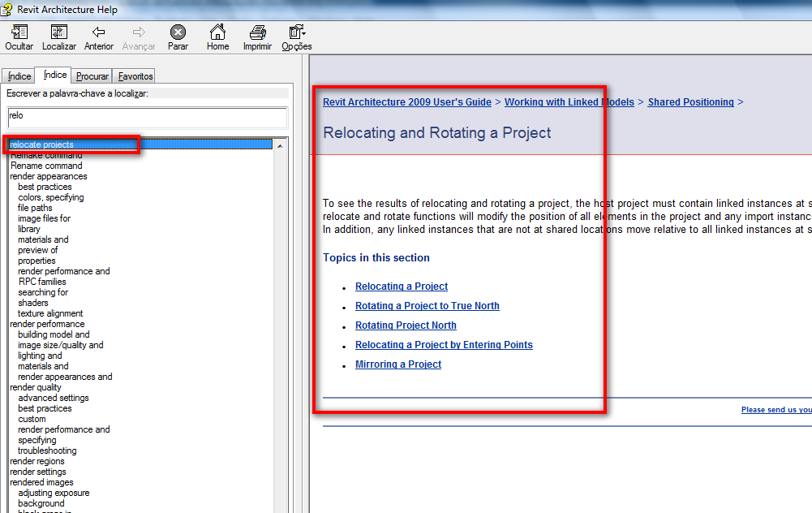Select image size/quality and index entry
The image size is (812, 513).
click(x=61, y=345)
